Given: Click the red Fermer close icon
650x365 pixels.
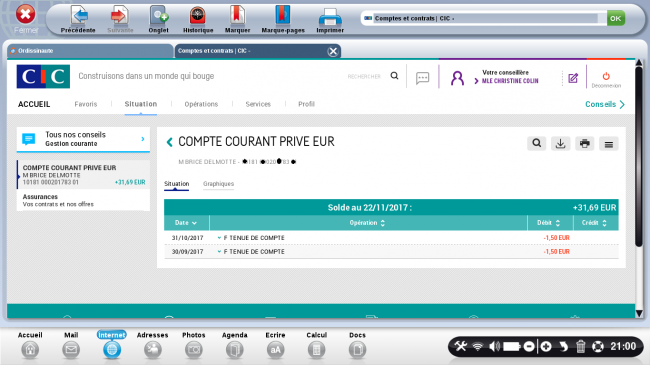Looking at the screenshot, I should coord(26,15).
